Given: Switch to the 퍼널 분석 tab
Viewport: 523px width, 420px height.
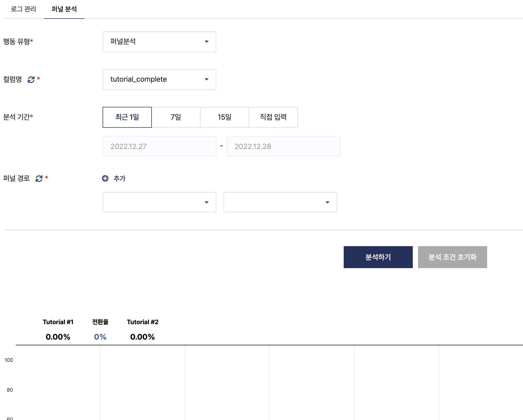Looking at the screenshot, I should coord(64,9).
